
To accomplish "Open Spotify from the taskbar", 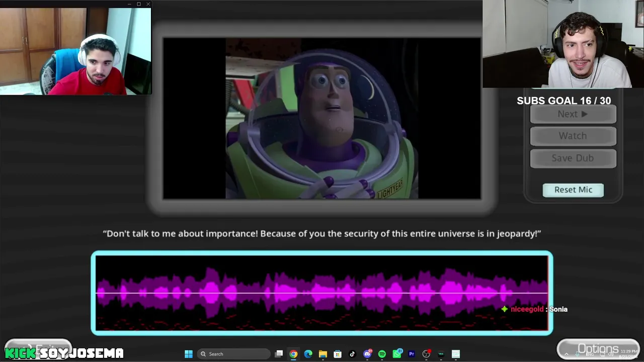I will click(x=382, y=354).
